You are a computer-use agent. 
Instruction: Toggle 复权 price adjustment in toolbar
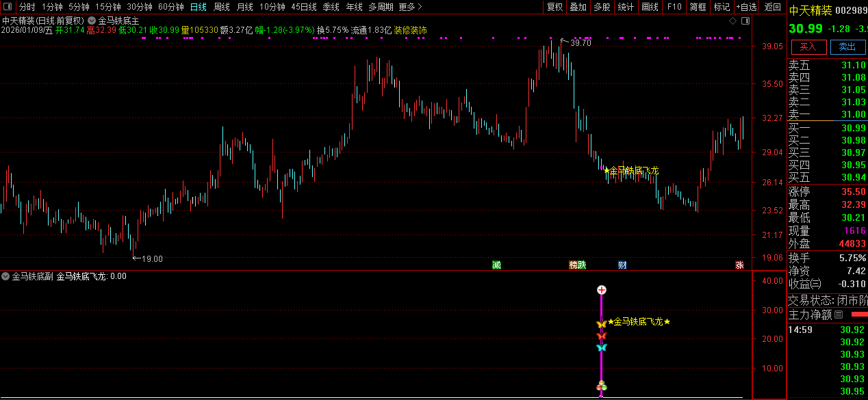click(x=554, y=7)
